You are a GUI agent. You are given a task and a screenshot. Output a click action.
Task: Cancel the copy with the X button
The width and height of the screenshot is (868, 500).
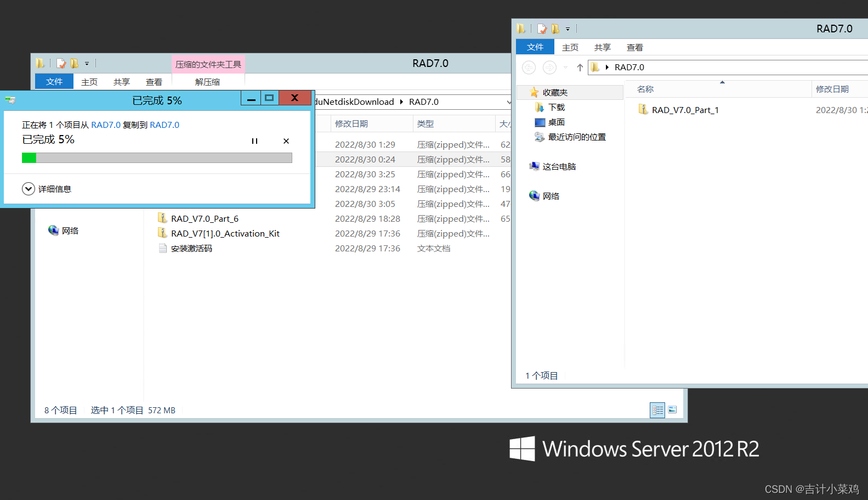point(286,141)
